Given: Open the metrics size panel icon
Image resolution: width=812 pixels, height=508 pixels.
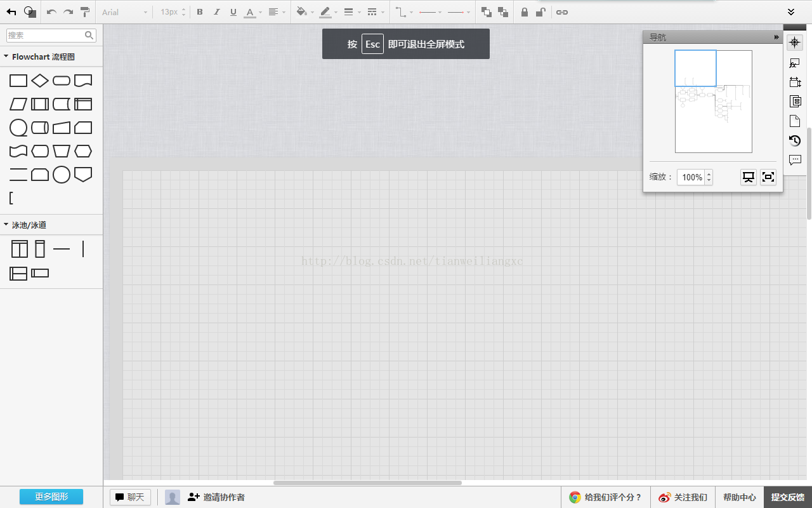Looking at the screenshot, I should pyautogui.click(x=795, y=82).
